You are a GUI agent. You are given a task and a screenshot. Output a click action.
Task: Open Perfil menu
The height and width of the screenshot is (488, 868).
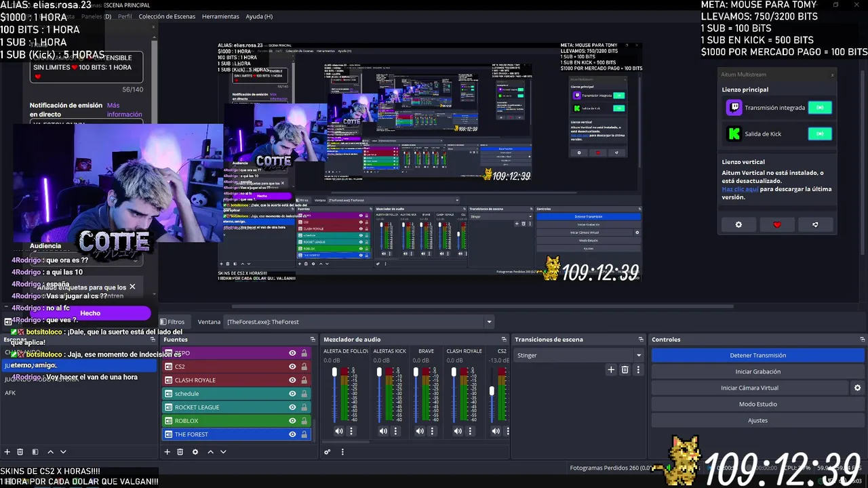(125, 16)
